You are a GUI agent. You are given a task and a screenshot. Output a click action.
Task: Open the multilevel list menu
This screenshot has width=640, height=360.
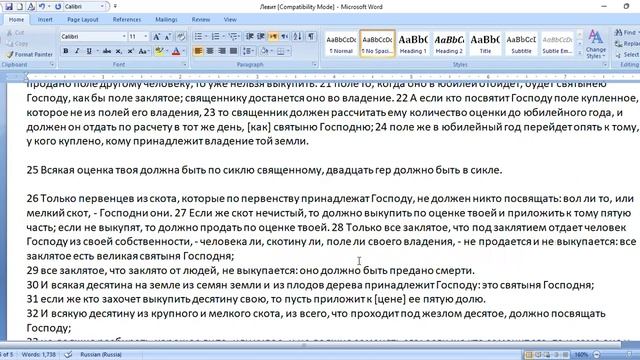pyautogui.click(x=233, y=37)
